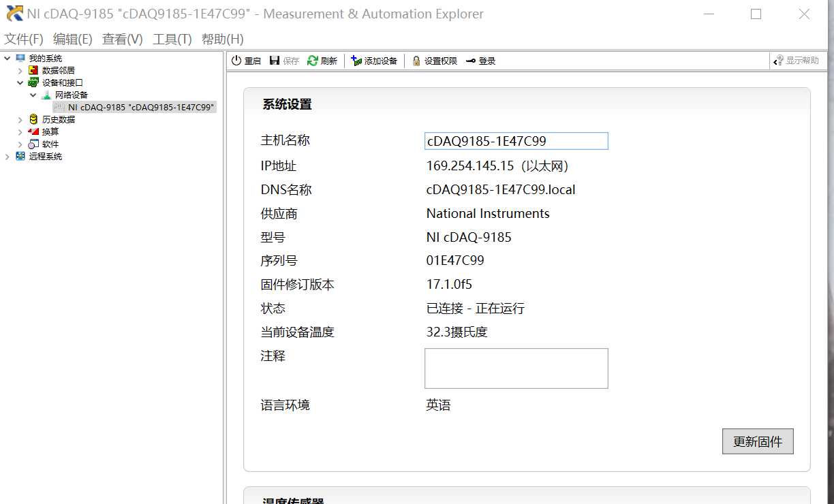Expand the 远程系统 tree node
The width and height of the screenshot is (834, 504).
click(7, 156)
